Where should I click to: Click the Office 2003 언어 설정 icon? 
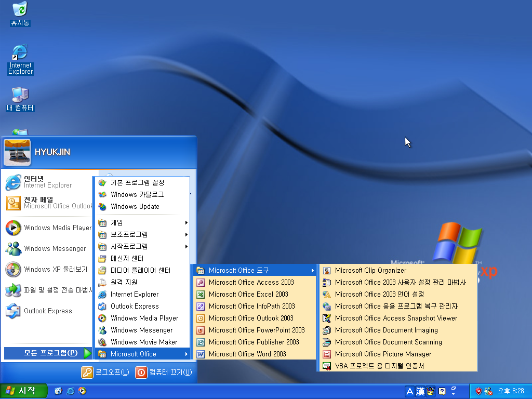point(327,294)
